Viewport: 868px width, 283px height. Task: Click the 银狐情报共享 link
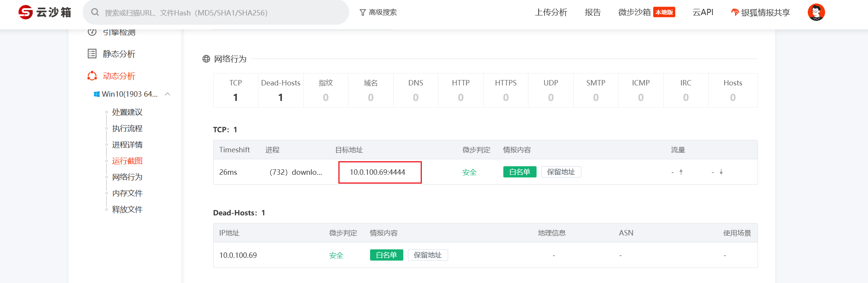click(761, 12)
